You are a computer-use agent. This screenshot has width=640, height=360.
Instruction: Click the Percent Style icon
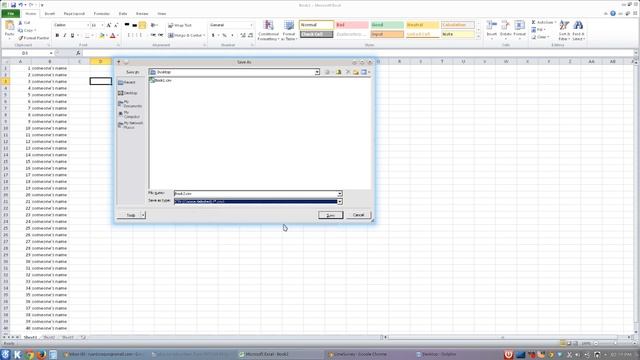tap(224, 36)
